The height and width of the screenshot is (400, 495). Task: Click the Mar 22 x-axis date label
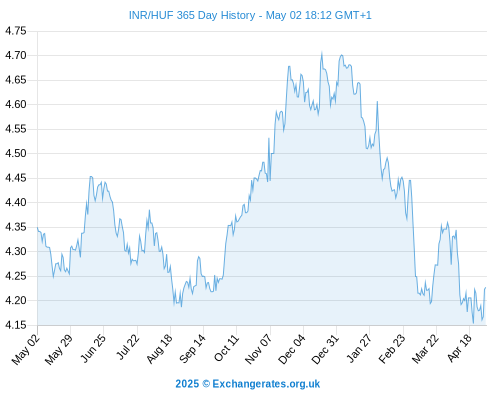pyautogui.click(x=425, y=349)
